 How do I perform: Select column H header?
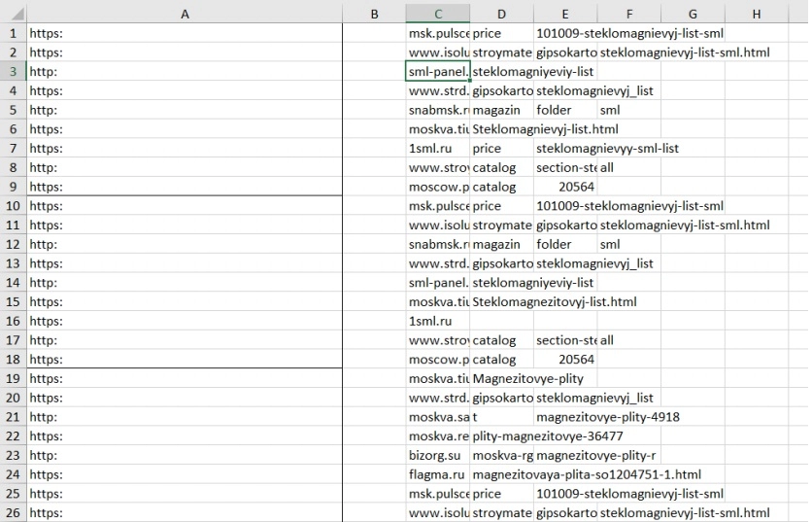[756, 13]
